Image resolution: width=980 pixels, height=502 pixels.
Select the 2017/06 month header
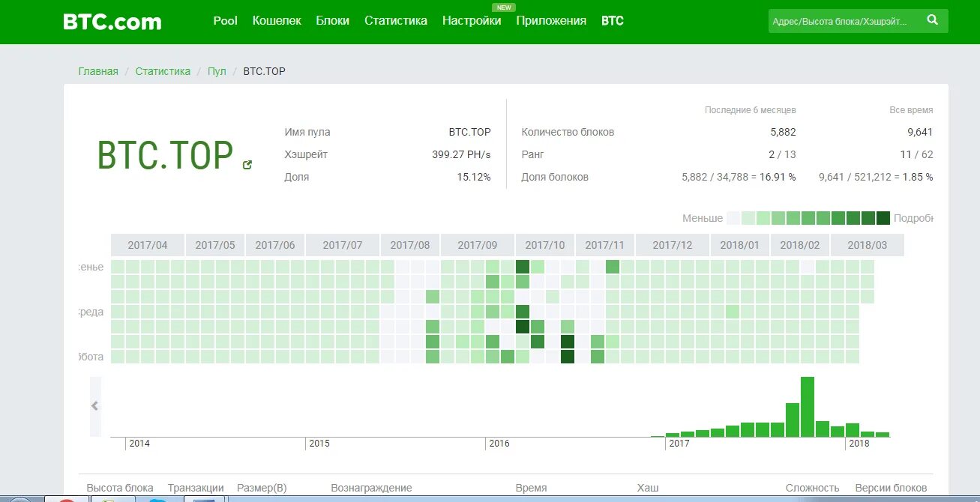(x=275, y=245)
